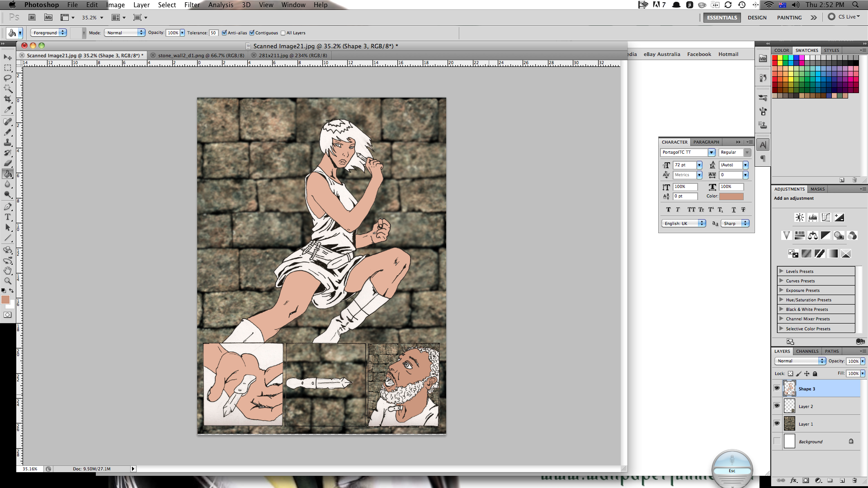Select the Lasso tool
Image resolution: width=868 pixels, height=488 pixels.
tap(8, 78)
